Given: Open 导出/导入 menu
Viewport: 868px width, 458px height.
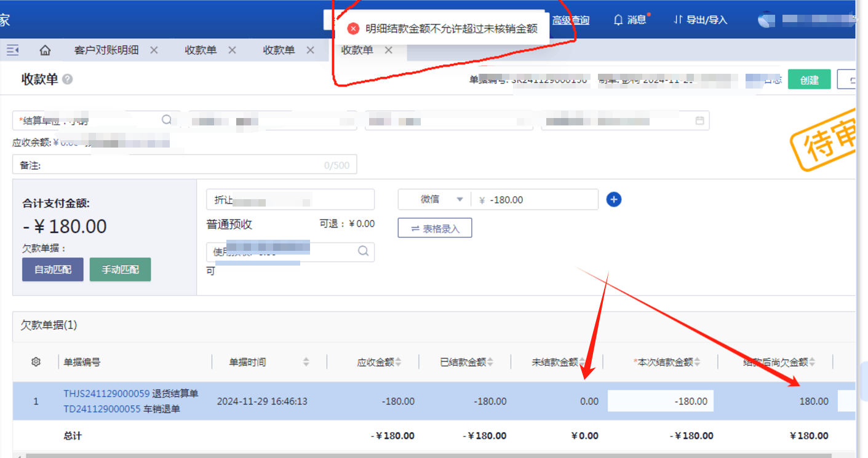Looking at the screenshot, I should tap(700, 20).
